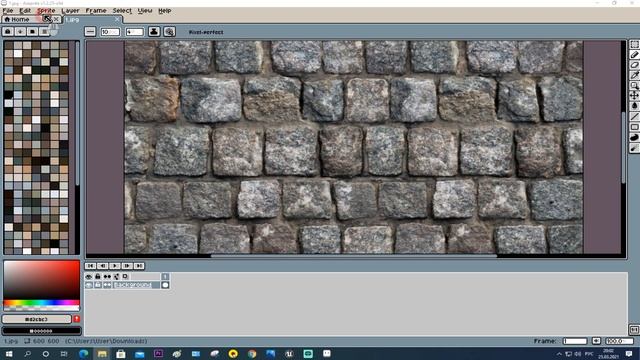Open the palette presets button
640x360 pixels.
click(x=32, y=31)
